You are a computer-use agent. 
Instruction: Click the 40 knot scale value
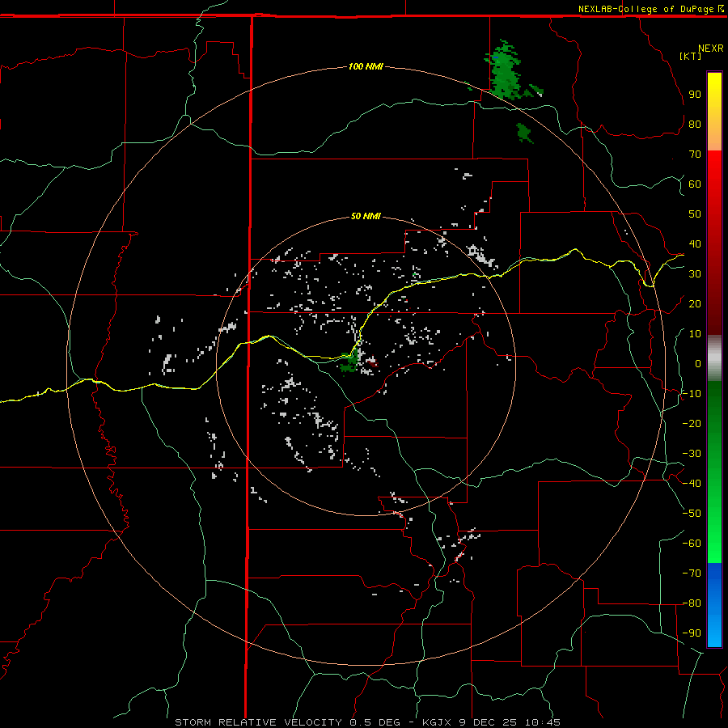click(x=695, y=243)
